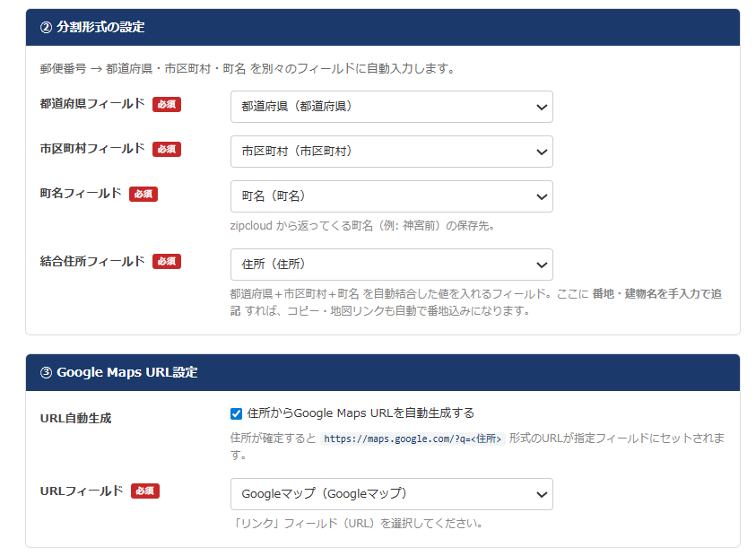Click the 分割形式の設定 section header
Viewport: 756px width, 556px height.
coord(383,27)
